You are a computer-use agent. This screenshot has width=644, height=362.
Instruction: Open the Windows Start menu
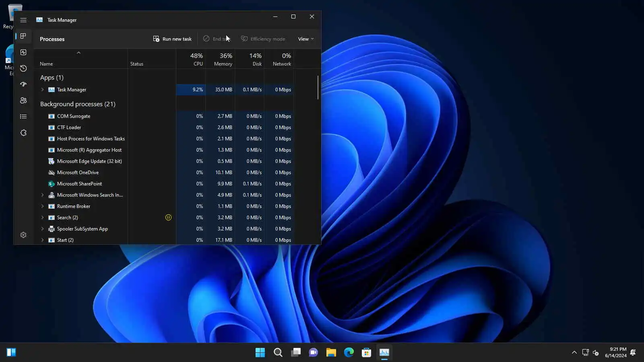(260, 353)
